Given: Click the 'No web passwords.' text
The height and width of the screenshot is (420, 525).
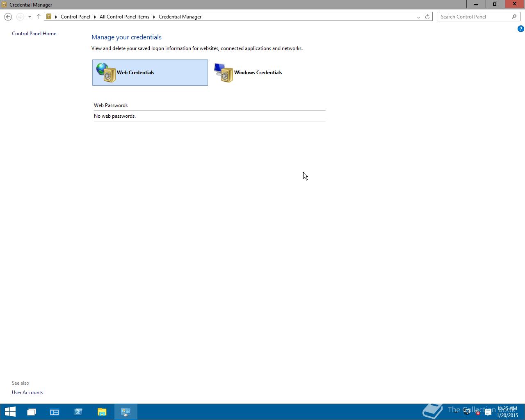Looking at the screenshot, I should pyautogui.click(x=115, y=116).
